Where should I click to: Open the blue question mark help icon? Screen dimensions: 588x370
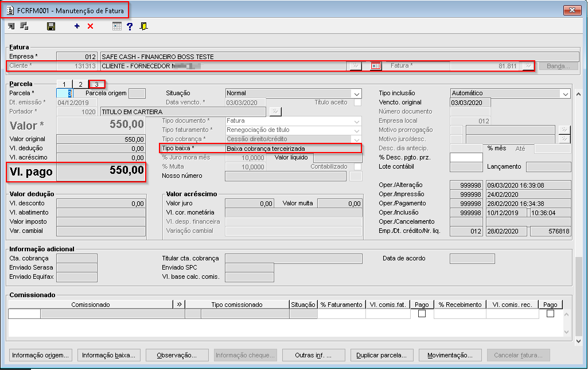pyautogui.click(x=130, y=26)
